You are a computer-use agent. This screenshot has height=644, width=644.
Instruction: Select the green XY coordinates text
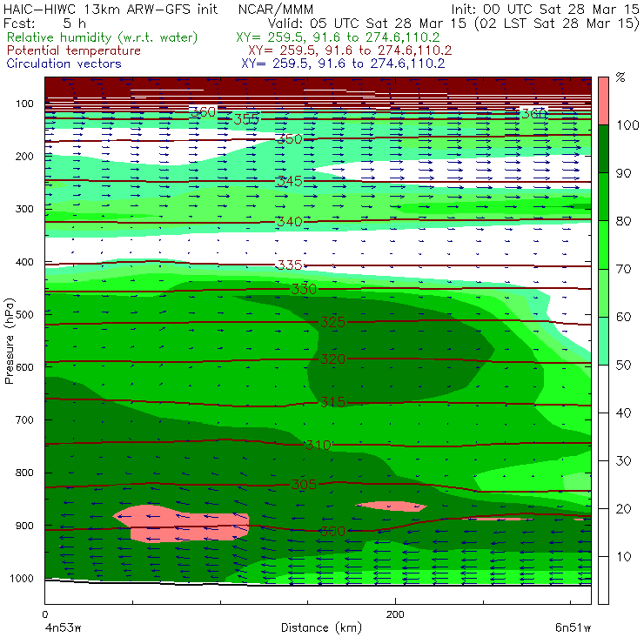coord(338,37)
